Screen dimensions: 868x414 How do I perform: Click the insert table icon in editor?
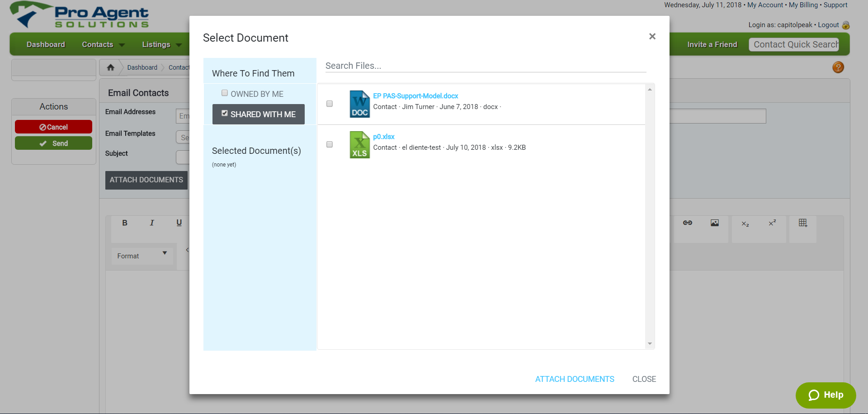coord(803,223)
